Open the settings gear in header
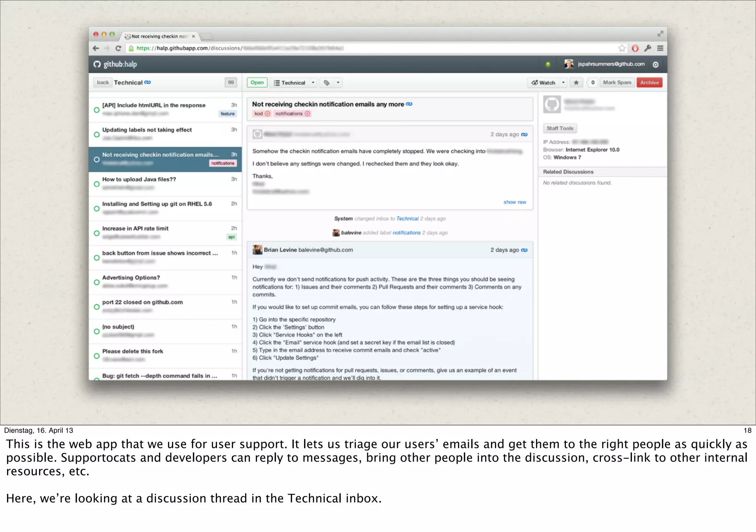 tap(656, 65)
